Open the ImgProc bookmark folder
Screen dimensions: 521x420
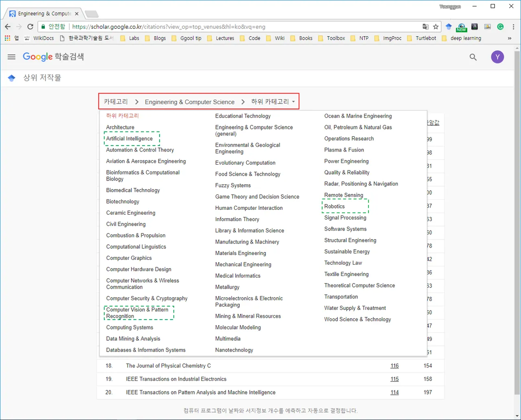pyautogui.click(x=387, y=38)
